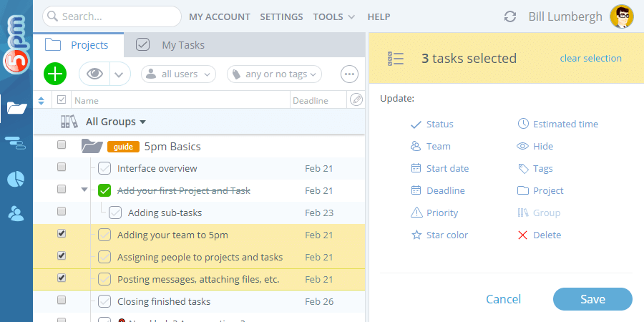This screenshot has width=644, height=322.
Task: Update Estimated time for selected tasks
Action: click(557, 124)
